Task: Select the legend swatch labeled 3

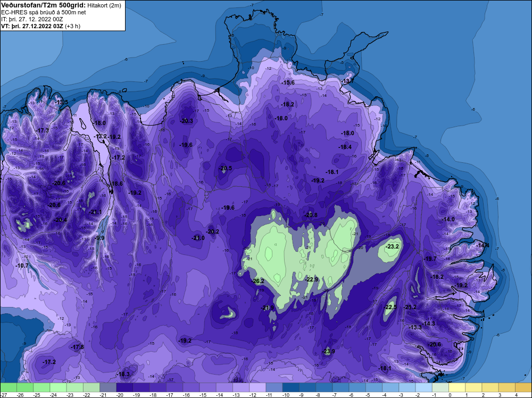Action: point(507,388)
